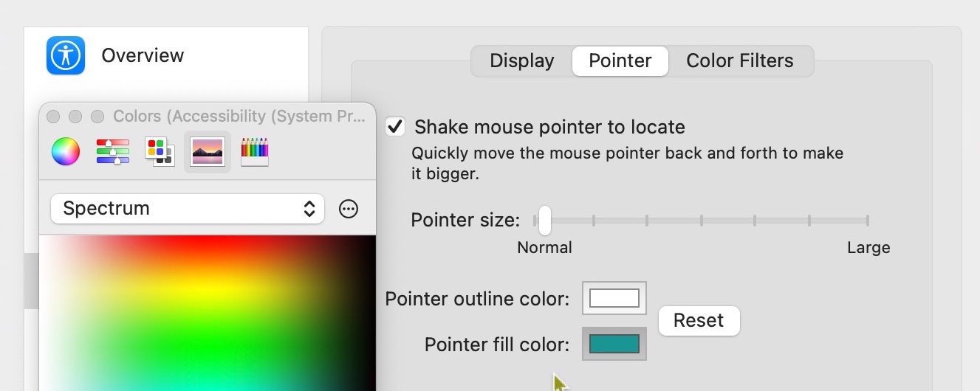Open the Color Filters tab
The width and height of the screenshot is (980, 391).
(739, 61)
